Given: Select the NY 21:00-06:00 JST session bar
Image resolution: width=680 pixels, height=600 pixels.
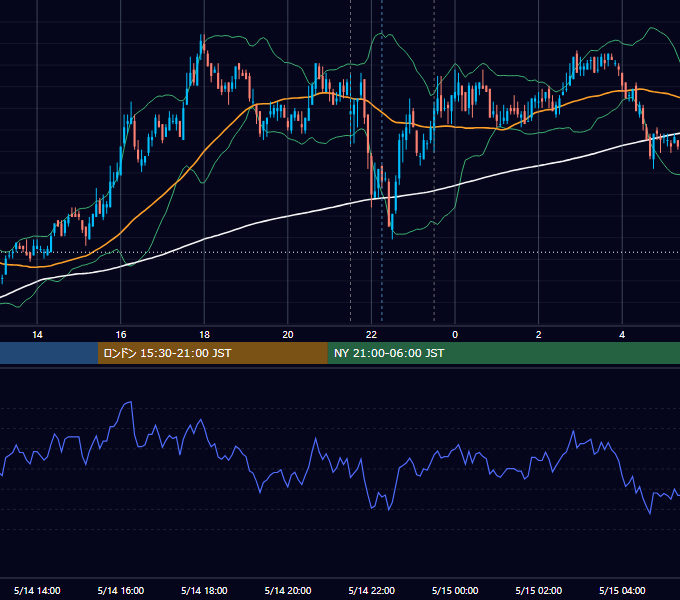Looking at the screenshot, I should coord(503,353).
